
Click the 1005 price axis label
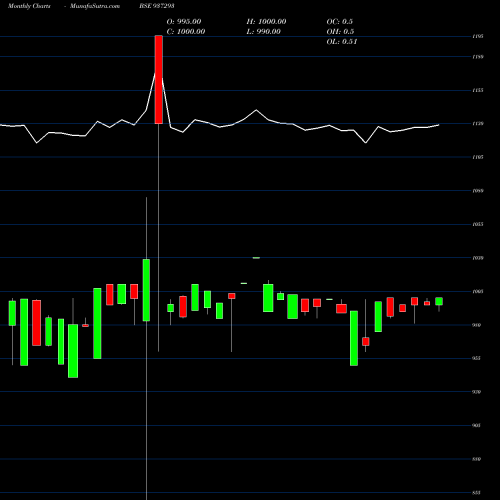coord(478,292)
